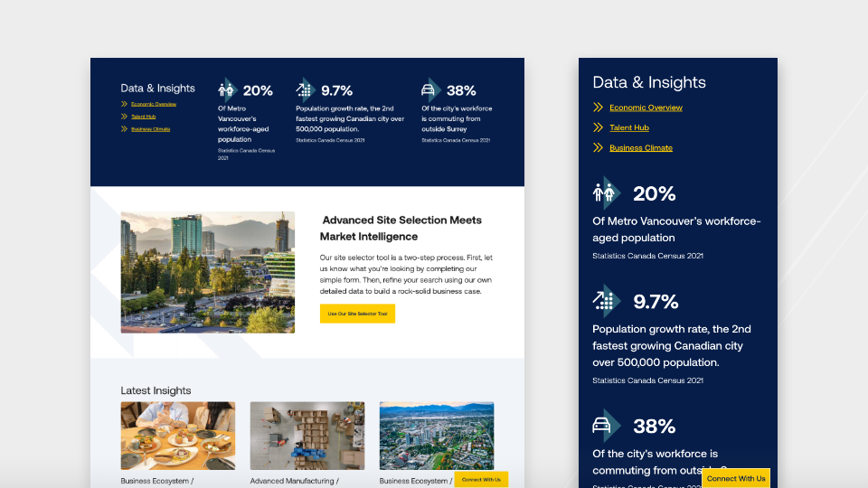Click desktop Population growth rate description
Screen dimensions: 868x488
(350, 119)
